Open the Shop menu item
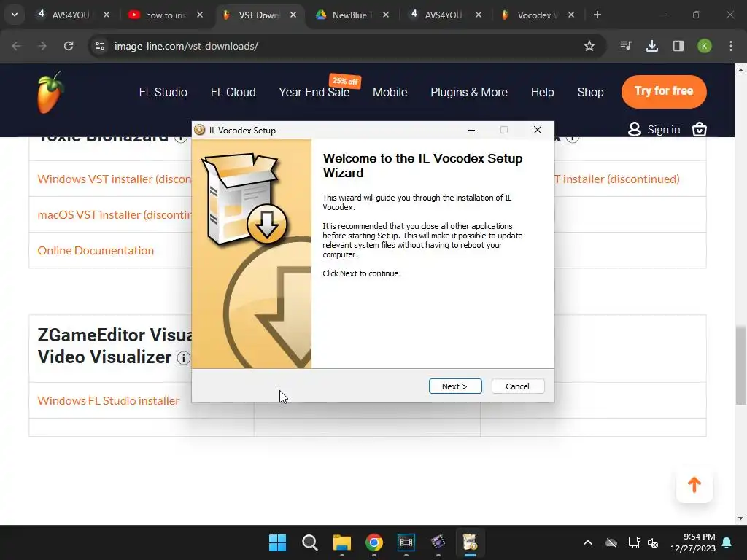The height and width of the screenshot is (560, 747). pyautogui.click(x=590, y=92)
